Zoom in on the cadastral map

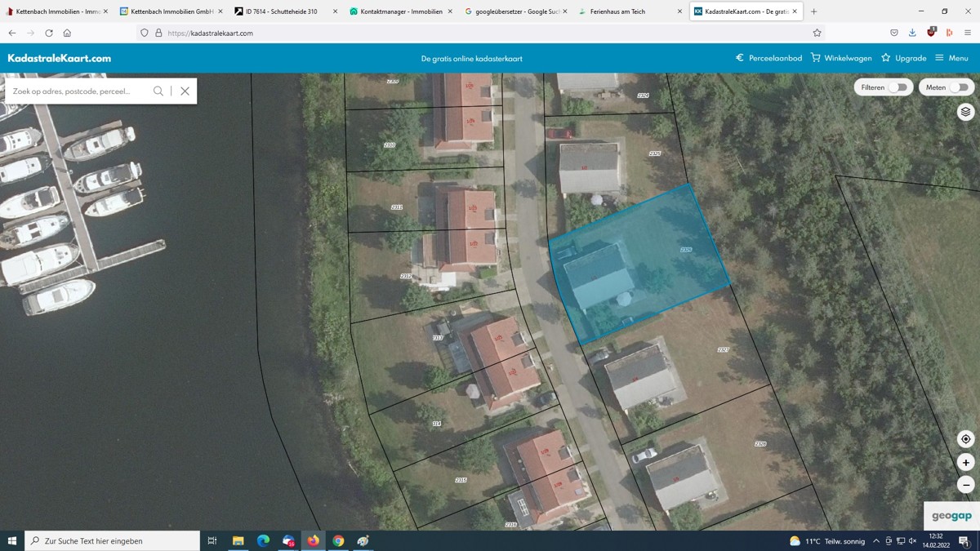(x=965, y=462)
